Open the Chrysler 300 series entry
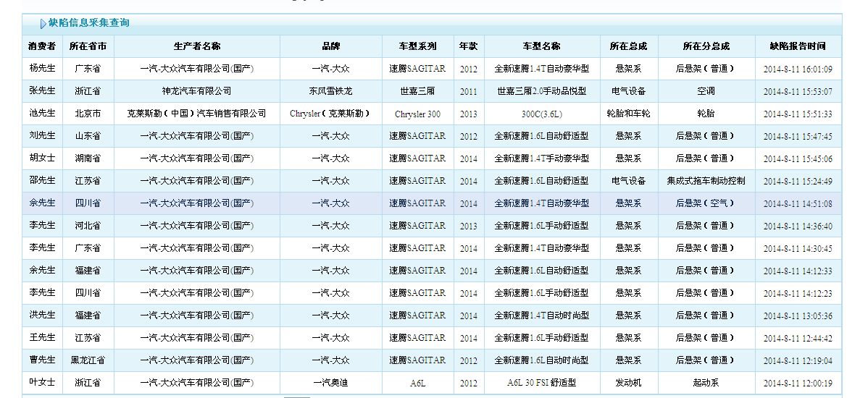Screen dimensions: 868x398 417,114
